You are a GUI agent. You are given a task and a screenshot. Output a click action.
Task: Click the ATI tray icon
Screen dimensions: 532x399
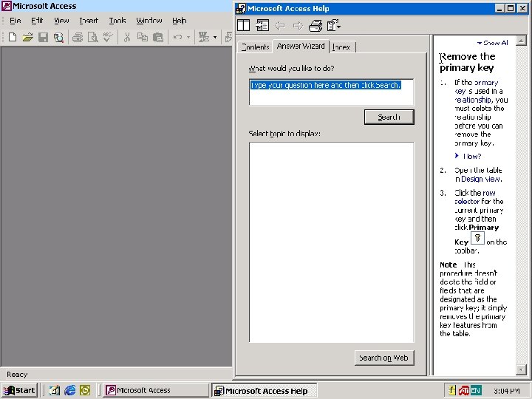coord(463,391)
